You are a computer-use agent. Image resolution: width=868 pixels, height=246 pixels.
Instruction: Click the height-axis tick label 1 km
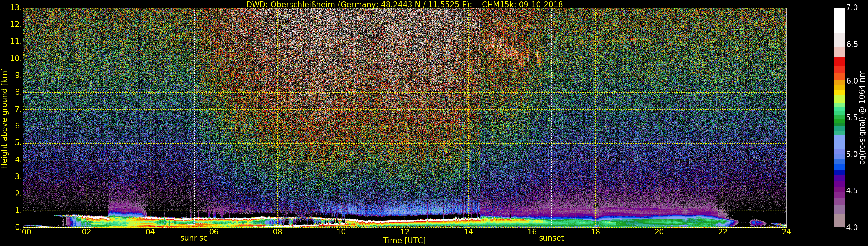[x=19, y=210]
